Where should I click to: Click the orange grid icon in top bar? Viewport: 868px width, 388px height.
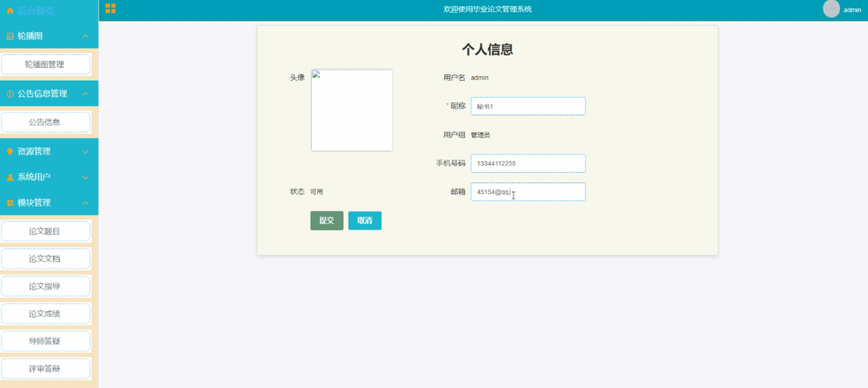pos(111,8)
